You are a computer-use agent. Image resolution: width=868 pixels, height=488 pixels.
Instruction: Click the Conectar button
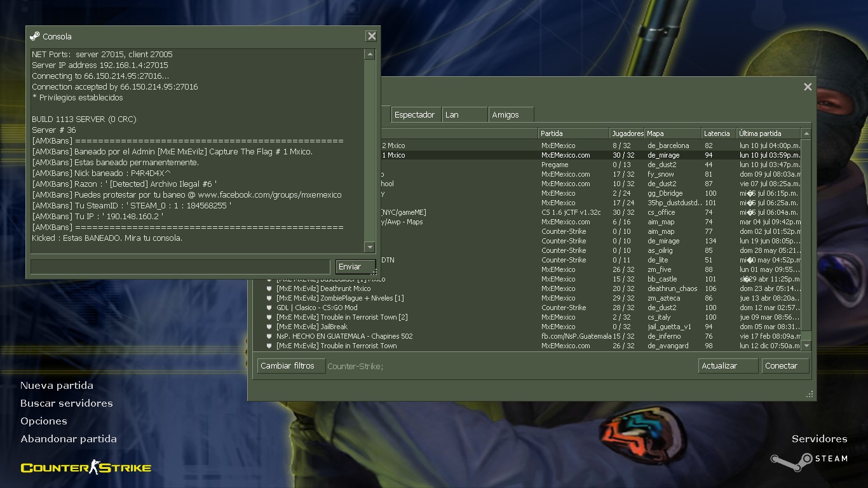coord(785,366)
